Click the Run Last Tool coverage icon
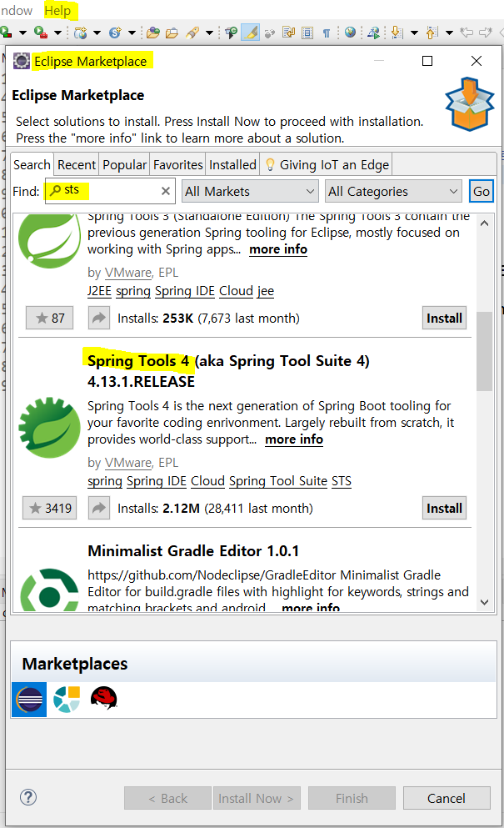Image resolution: width=504 pixels, height=828 pixels. click(41, 33)
